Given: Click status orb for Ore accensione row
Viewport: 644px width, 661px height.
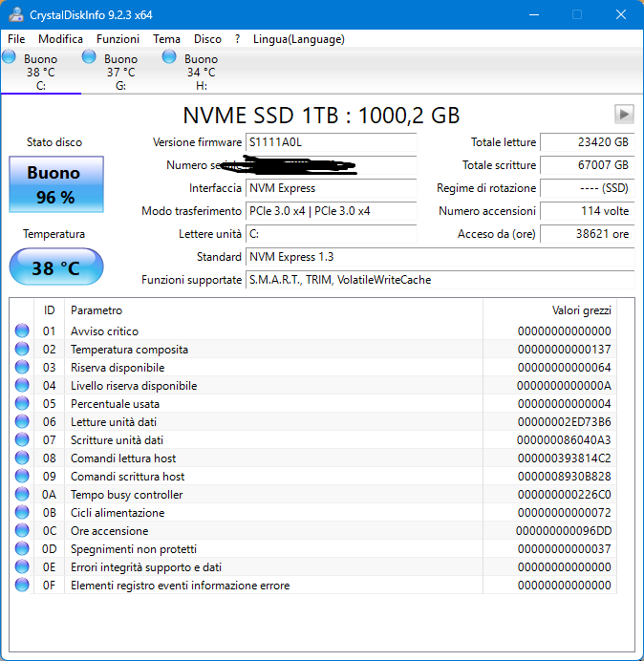Looking at the screenshot, I should [22, 531].
